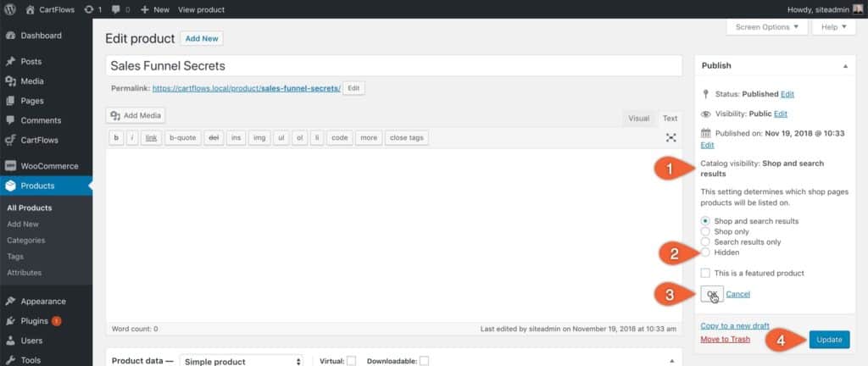The width and height of the screenshot is (868, 366).
Task: Click the product title input field
Action: [393, 65]
